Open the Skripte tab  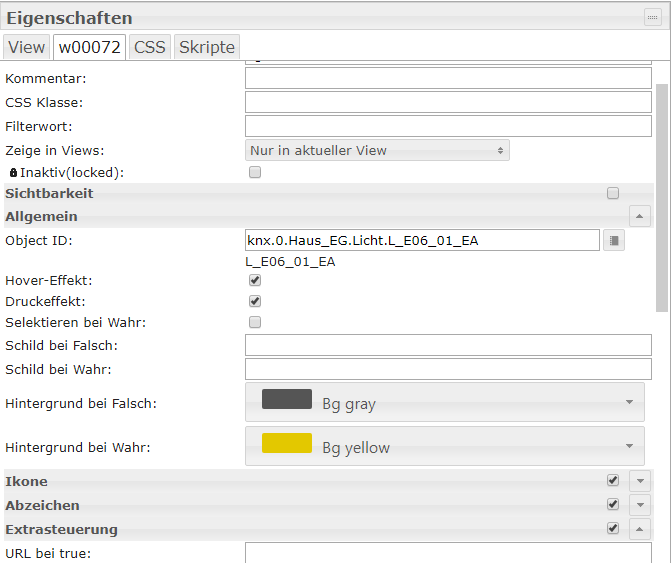[x=207, y=47]
